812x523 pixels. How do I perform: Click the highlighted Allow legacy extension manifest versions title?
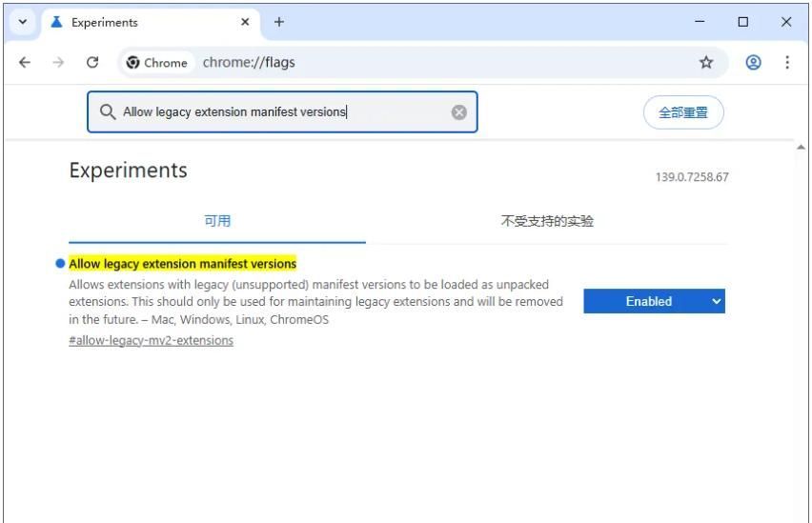coord(182,264)
